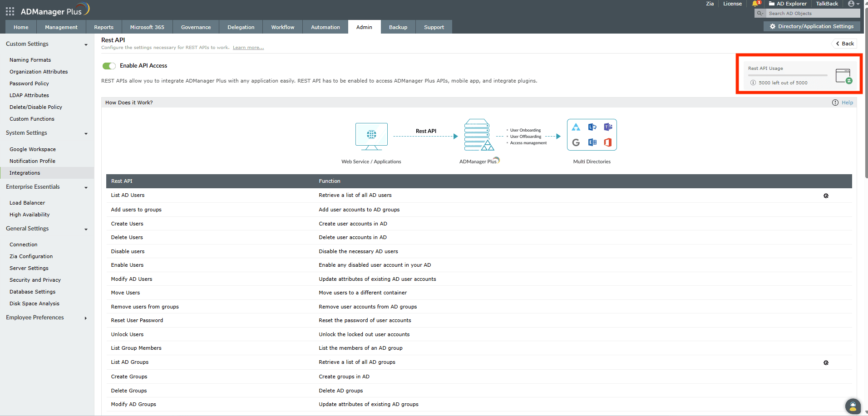Click the 'Add users to groups' API row
The height and width of the screenshot is (416, 868).
479,210
